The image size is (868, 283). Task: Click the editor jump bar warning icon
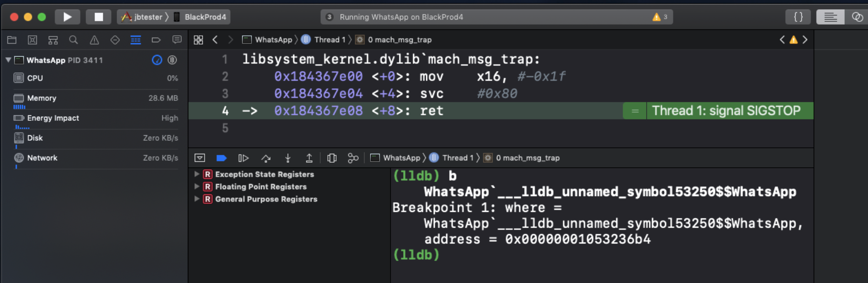(794, 40)
